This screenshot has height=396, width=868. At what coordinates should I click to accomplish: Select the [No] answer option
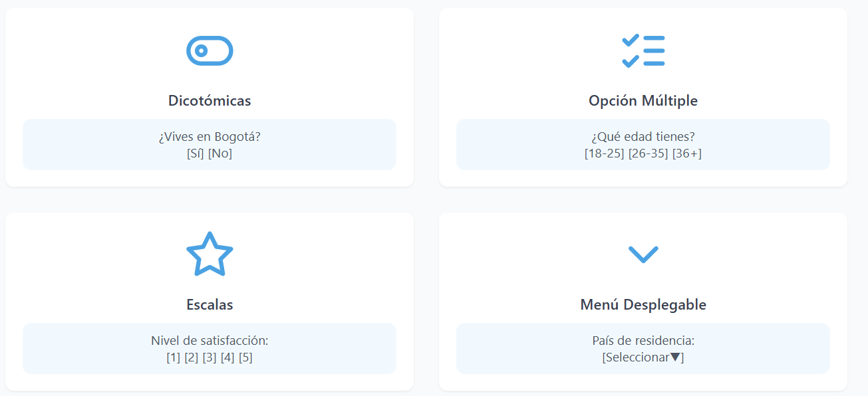[x=220, y=153]
